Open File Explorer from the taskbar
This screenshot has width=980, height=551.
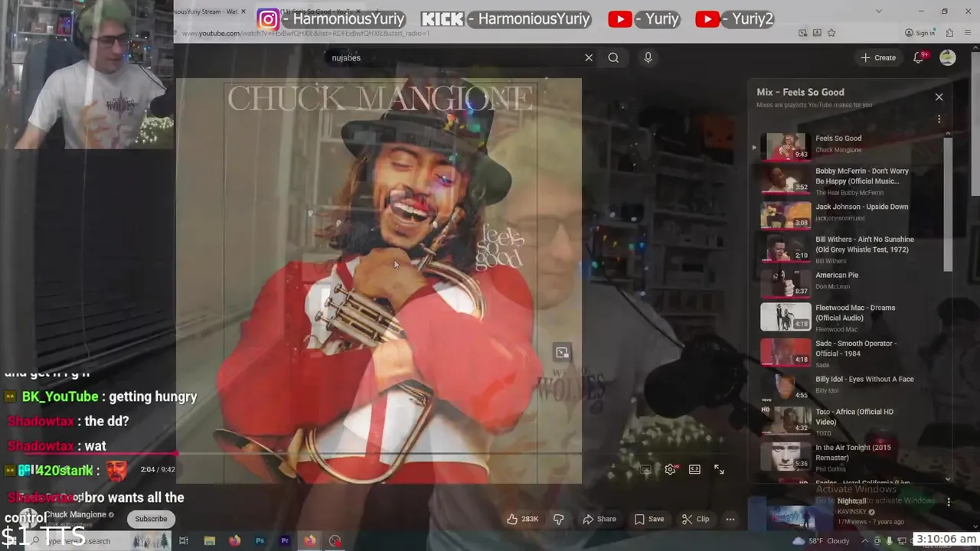[209, 541]
